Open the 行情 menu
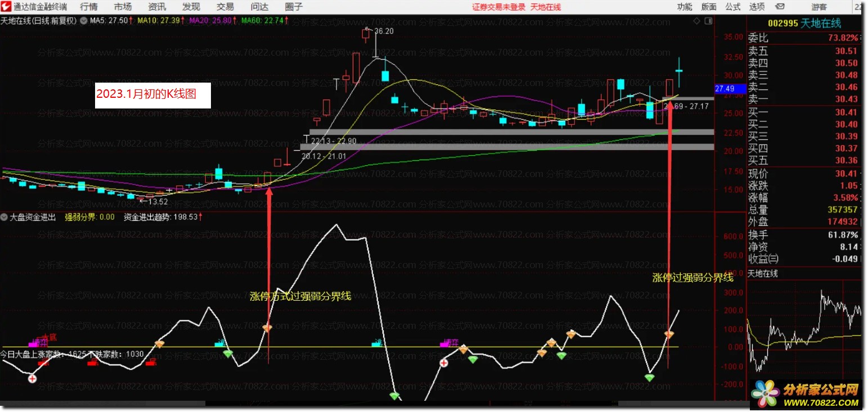 pos(89,7)
